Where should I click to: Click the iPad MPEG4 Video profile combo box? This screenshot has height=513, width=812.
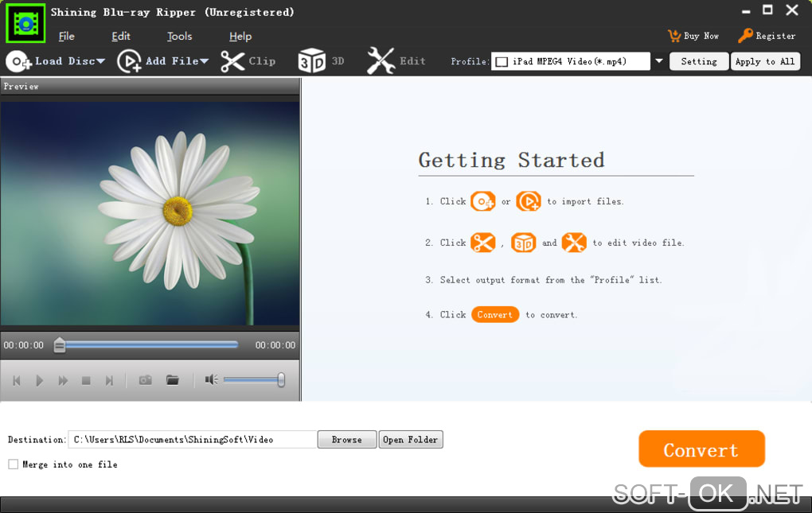570,61
